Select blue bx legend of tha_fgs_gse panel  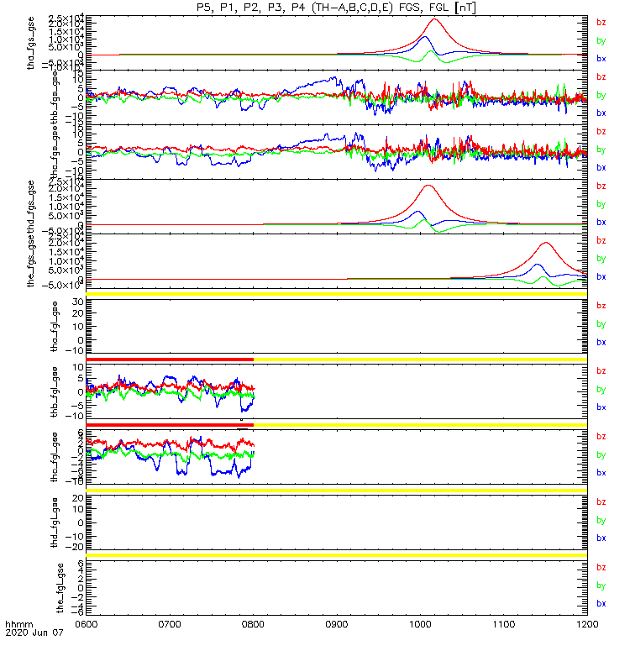coord(601,59)
